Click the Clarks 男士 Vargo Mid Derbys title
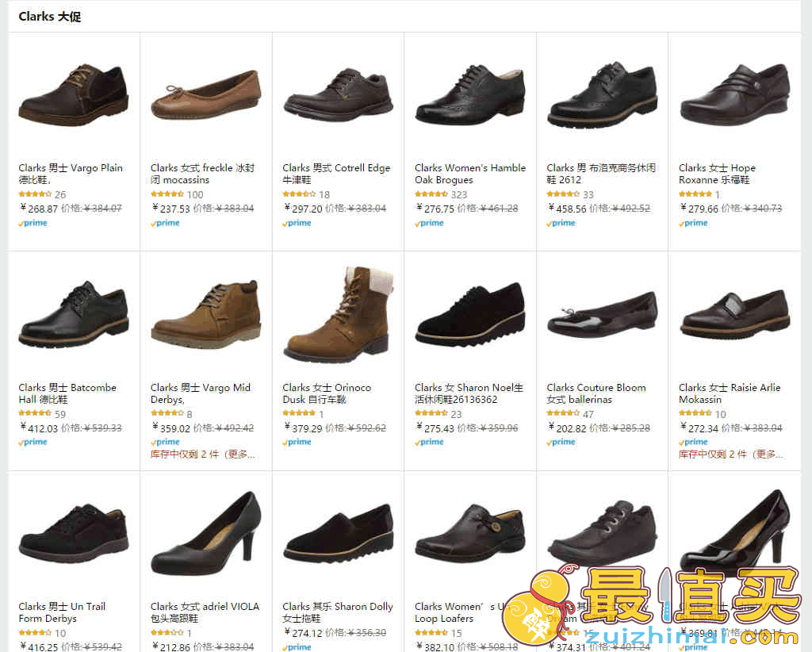Screen dimensions: 812x652 pyautogui.click(x=201, y=393)
